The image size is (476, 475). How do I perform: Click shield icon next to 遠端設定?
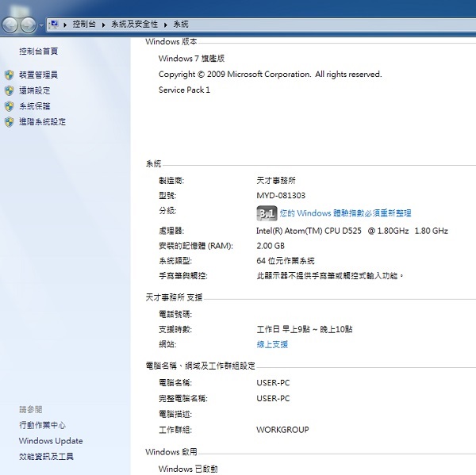coord(10,90)
